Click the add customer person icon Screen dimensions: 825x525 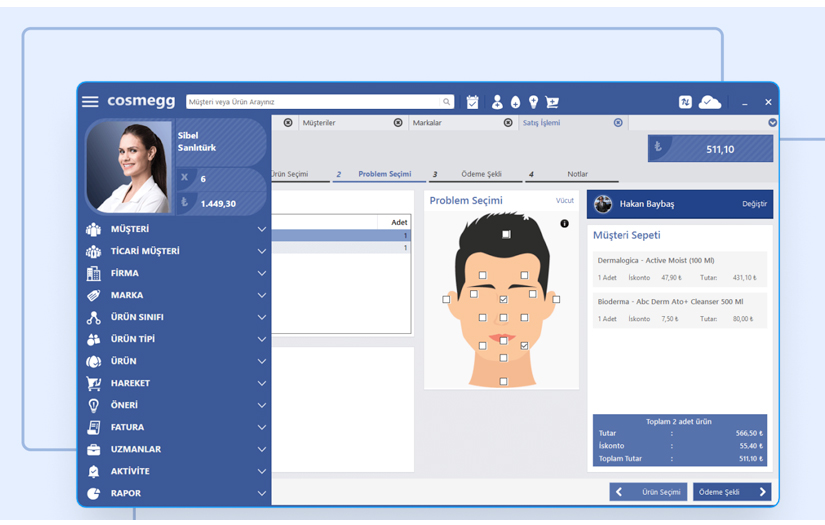[497, 102]
